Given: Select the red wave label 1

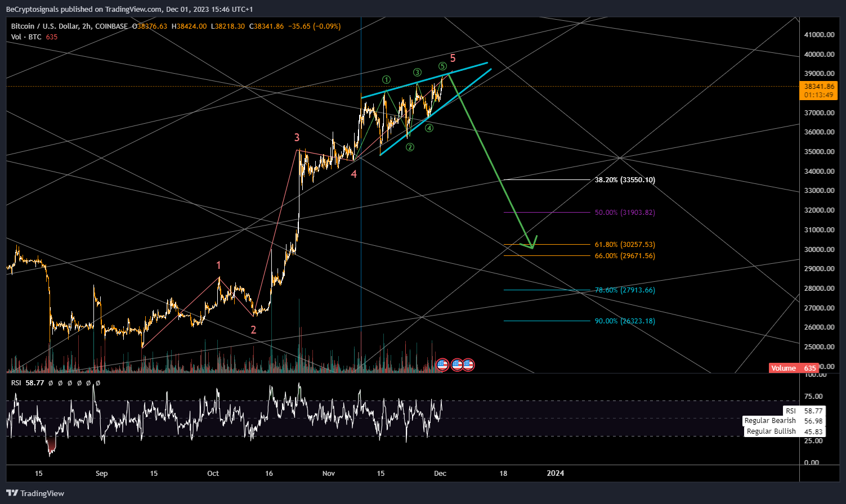Looking at the screenshot, I should point(218,265).
